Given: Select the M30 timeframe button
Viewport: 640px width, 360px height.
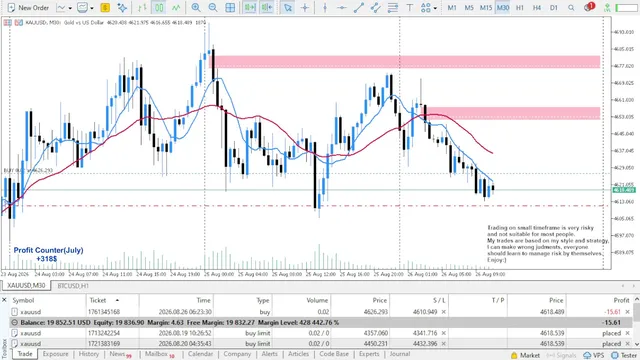Looking at the screenshot, I should [x=503, y=8].
